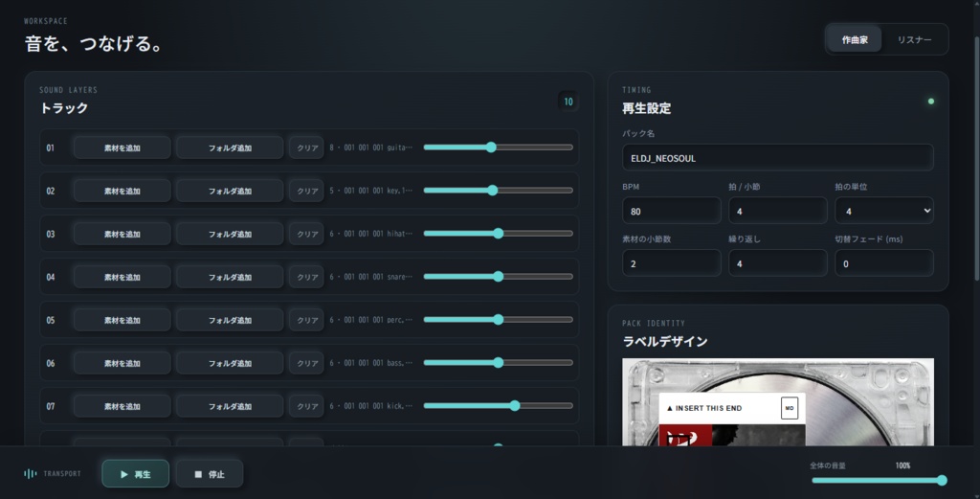980x499 pixels.
Task: Click the 素材の小節数 input field
Action: 671,263
